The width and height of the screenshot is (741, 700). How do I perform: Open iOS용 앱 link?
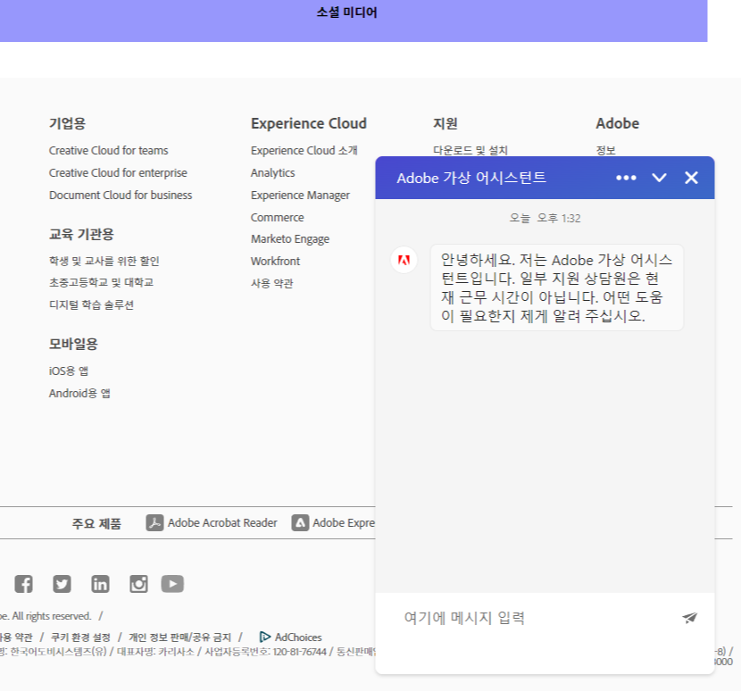(x=69, y=371)
